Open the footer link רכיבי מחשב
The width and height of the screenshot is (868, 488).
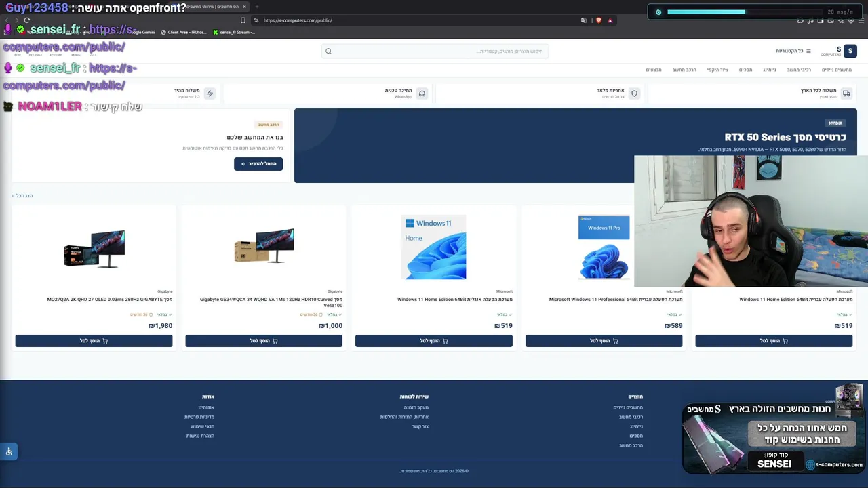point(631,417)
